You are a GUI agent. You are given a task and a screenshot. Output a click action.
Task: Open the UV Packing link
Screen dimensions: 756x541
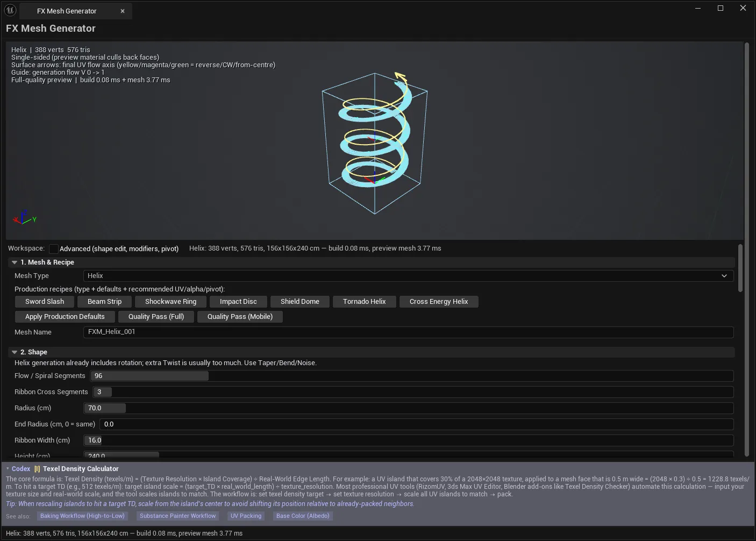click(246, 516)
